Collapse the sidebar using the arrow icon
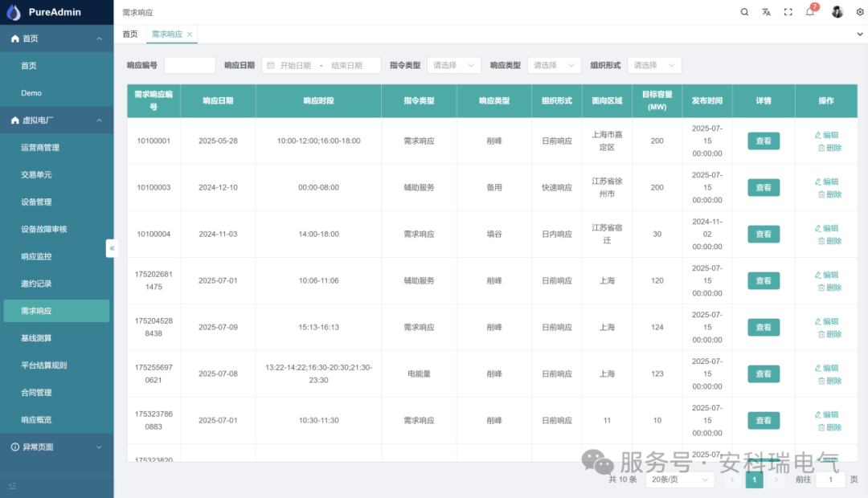This screenshot has width=868, height=498. (112, 249)
